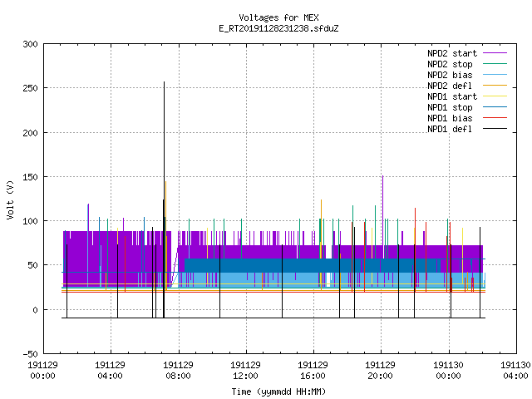Click the chart title Voltages for MEX
Image resolution: width=532 pixels, height=399 pixels.
[x=278, y=17]
